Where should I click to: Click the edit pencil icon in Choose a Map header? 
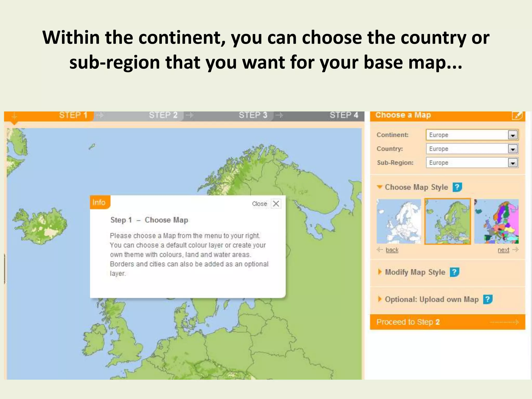pyautogui.click(x=517, y=115)
